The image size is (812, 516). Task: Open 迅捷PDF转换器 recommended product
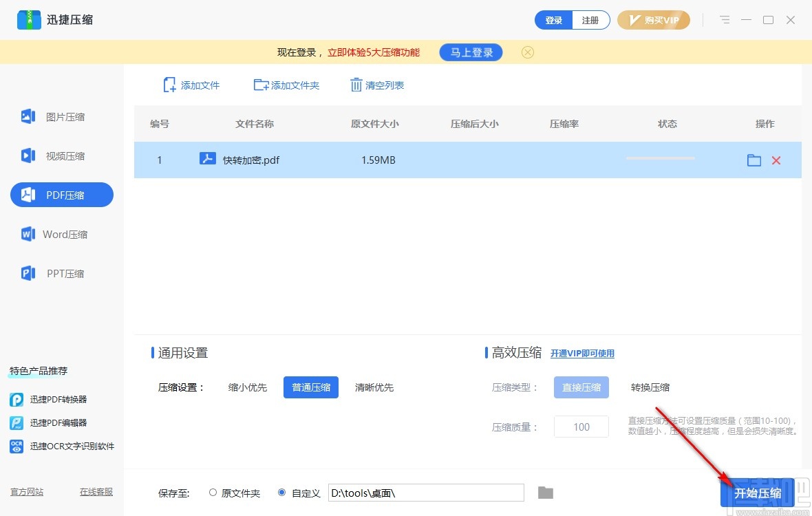click(x=48, y=400)
